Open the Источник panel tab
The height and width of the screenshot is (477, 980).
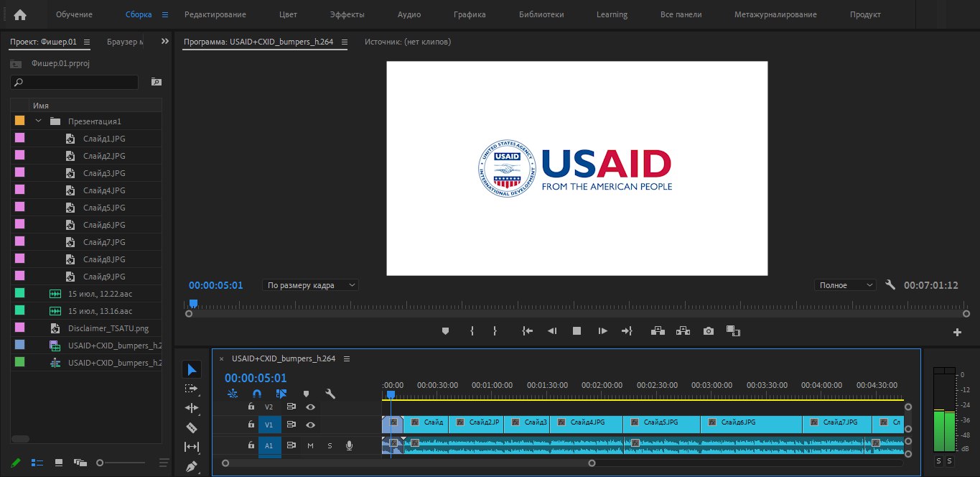coord(407,42)
